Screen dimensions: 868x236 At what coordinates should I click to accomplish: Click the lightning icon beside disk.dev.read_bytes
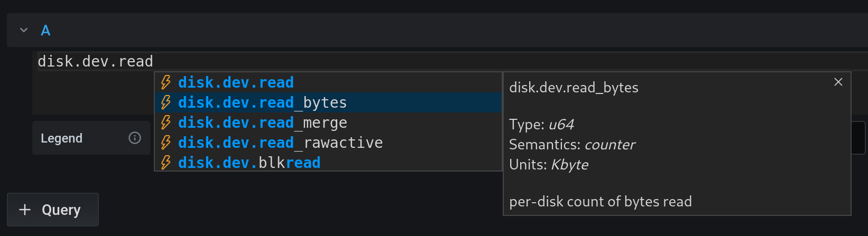coord(166,102)
